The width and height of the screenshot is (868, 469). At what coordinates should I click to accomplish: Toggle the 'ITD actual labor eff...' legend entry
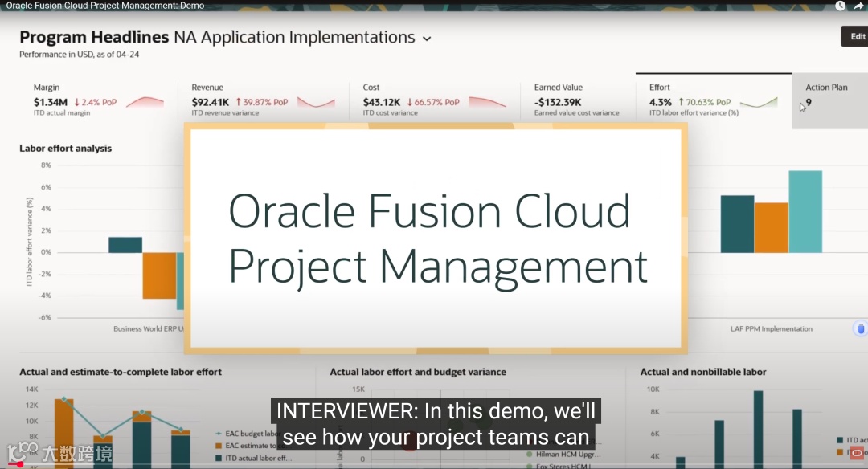tap(253, 458)
